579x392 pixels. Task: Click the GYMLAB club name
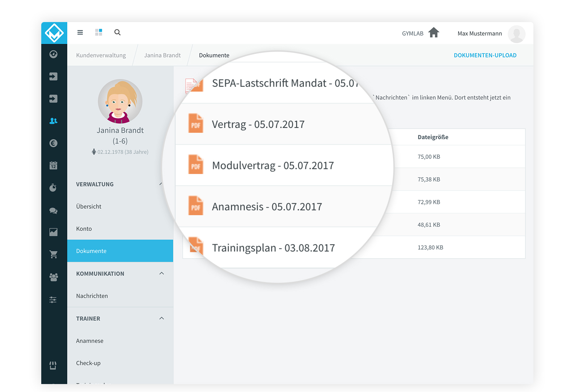pyautogui.click(x=413, y=34)
